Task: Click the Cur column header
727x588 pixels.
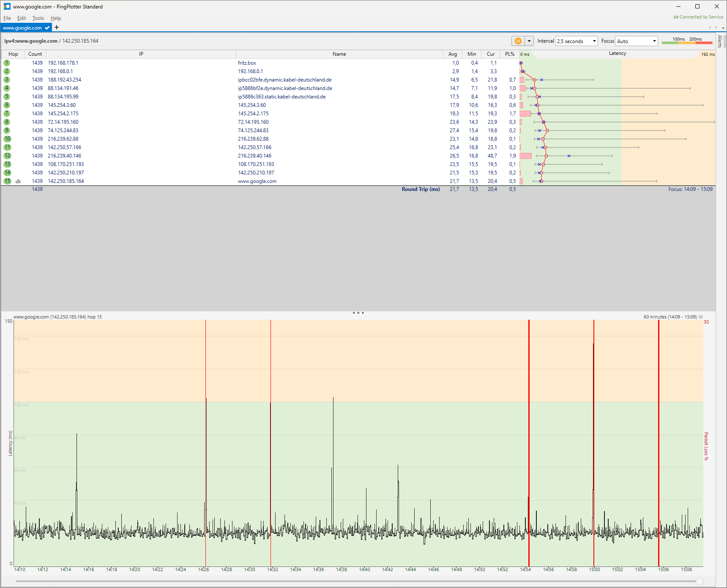Action: pos(491,54)
